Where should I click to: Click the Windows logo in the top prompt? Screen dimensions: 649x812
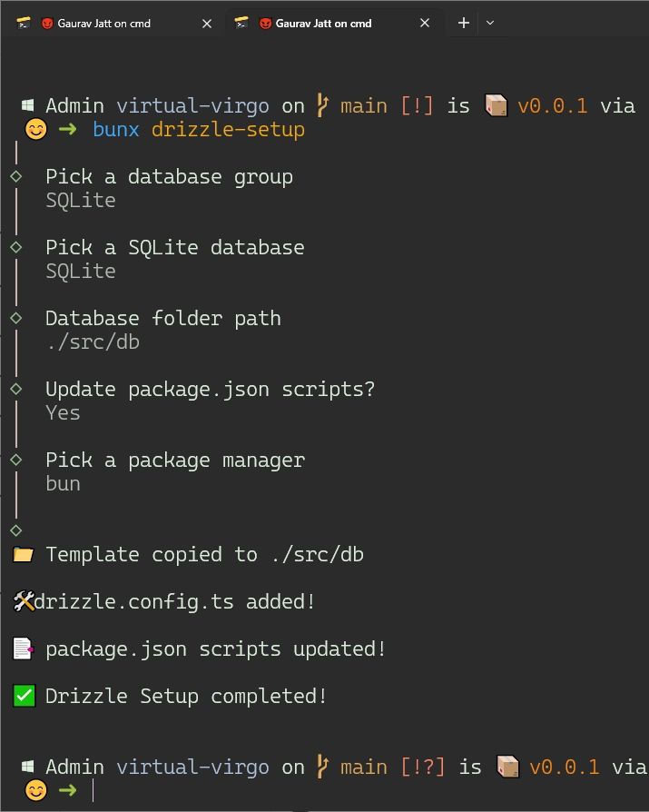coord(28,106)
